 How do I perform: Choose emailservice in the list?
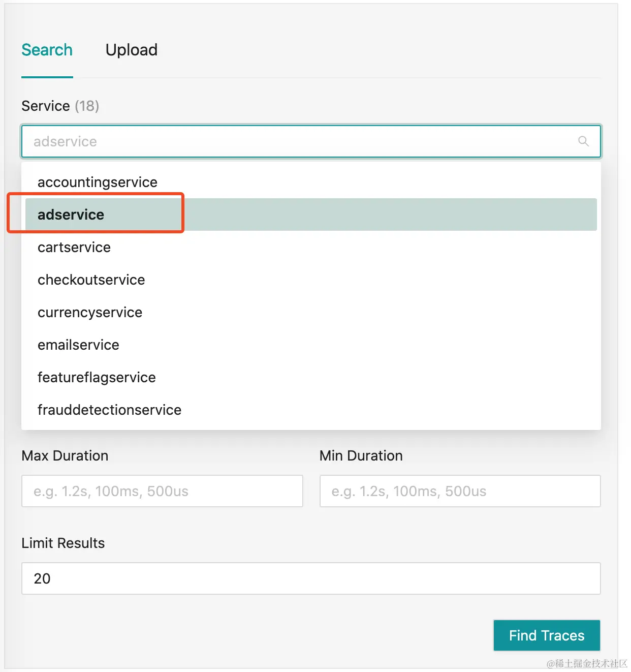click(x=79, y=345)
